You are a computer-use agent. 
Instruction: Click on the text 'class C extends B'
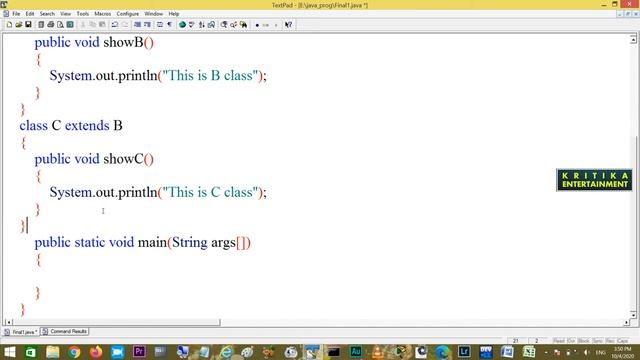(71, 125)
